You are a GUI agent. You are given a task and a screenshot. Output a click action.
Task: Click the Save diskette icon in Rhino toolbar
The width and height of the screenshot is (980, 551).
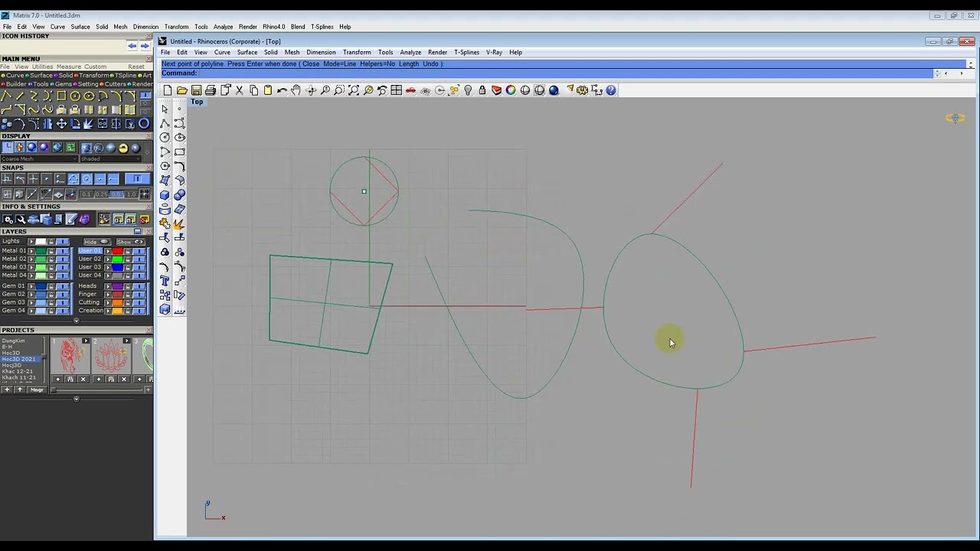click(196, 90)
